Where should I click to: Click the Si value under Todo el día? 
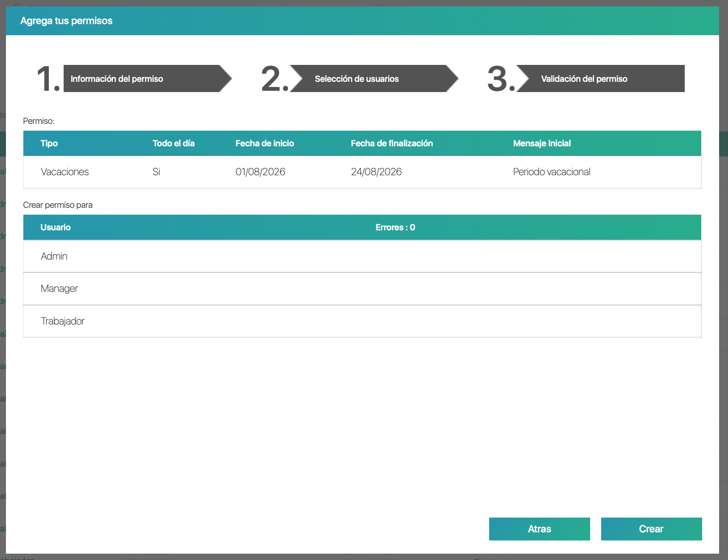click(156, 172)
